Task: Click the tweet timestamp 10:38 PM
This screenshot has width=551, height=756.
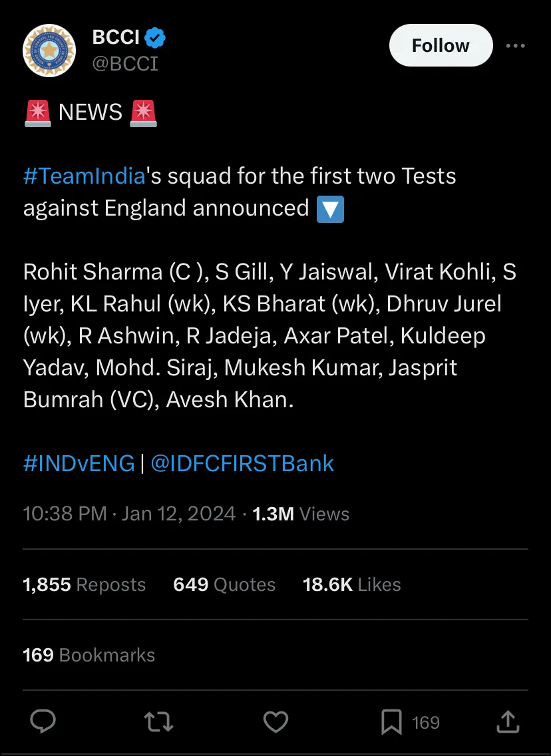Action: [65, 514]
